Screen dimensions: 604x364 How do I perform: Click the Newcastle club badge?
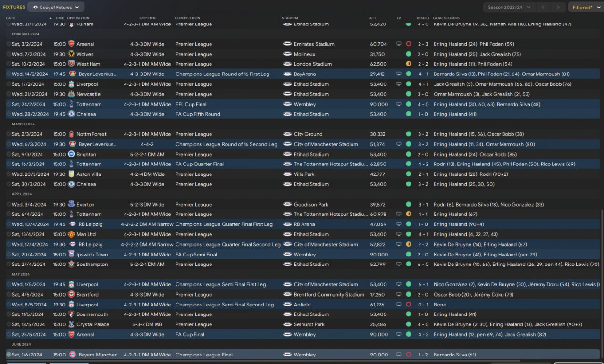[x=72, y=94]
